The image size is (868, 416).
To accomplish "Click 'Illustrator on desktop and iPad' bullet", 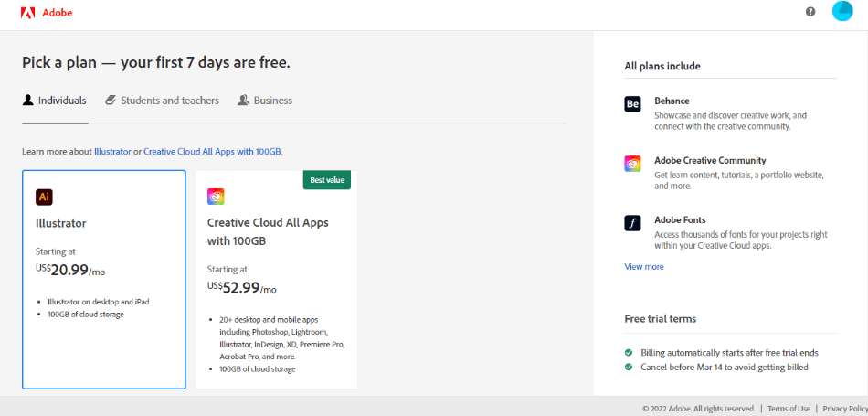I will coord(99,302).
